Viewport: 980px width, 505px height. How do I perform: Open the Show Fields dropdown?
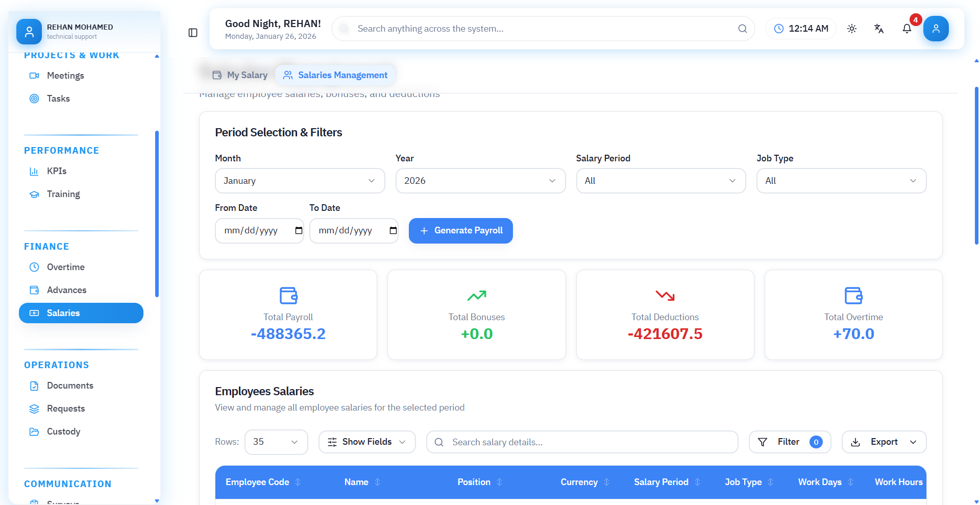pos(366,442)
